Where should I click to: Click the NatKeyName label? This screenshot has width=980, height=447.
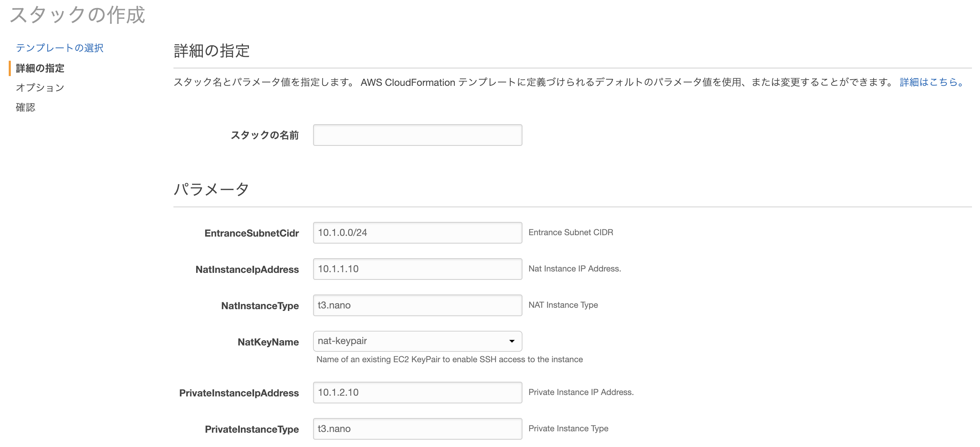[268, 342]
